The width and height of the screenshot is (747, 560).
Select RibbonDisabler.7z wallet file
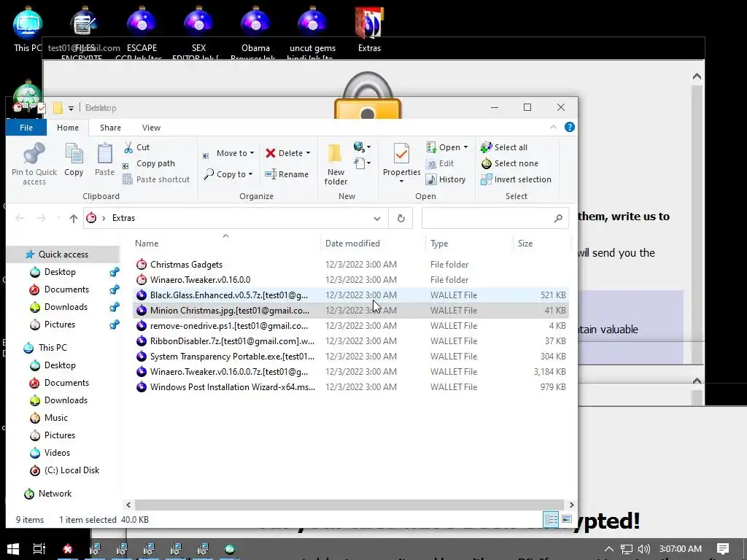click(350, 341)
